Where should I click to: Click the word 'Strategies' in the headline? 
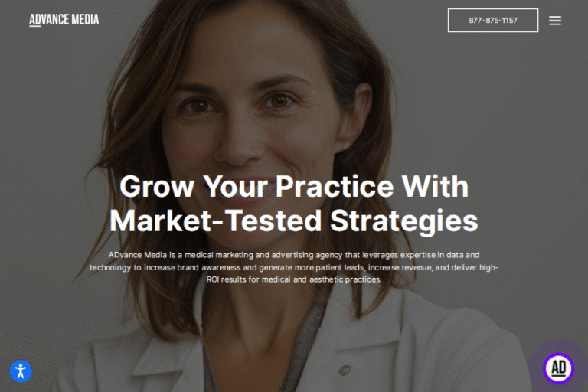click(404, 221)
